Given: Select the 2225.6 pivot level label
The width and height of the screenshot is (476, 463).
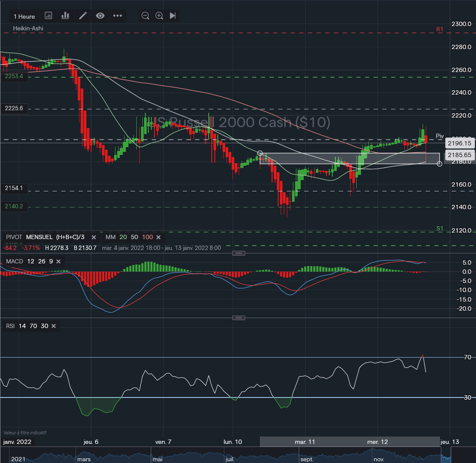Looking at the screenshot, I should pos(14,108).
